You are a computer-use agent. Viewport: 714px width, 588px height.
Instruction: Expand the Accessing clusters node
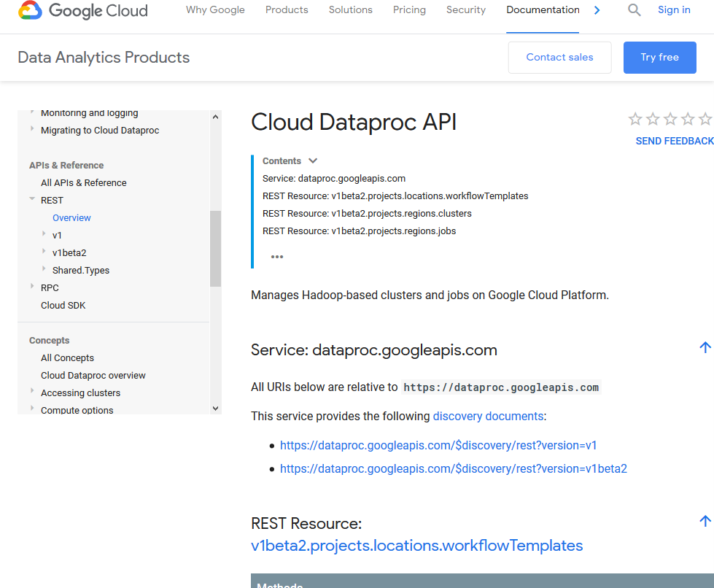(32, 391)
